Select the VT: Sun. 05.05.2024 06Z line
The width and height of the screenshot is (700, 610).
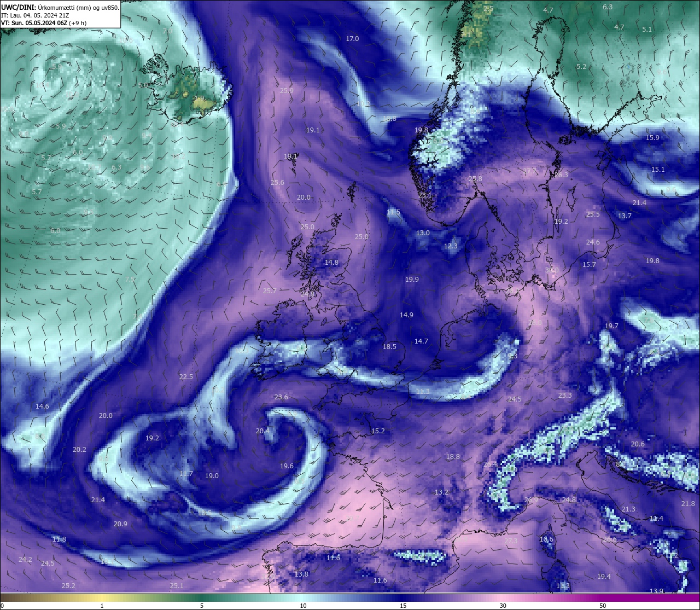(44, 23)
